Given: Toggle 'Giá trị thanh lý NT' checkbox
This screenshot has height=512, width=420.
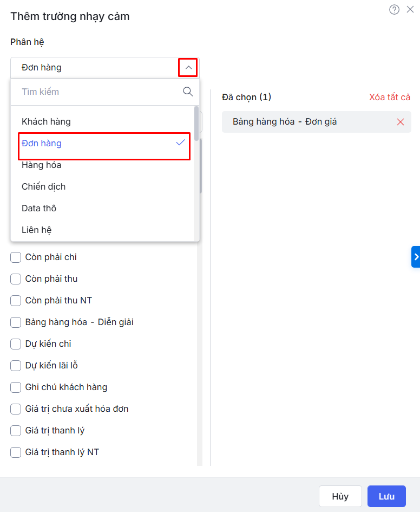Looking at the screenshot, I should point(16,452).
